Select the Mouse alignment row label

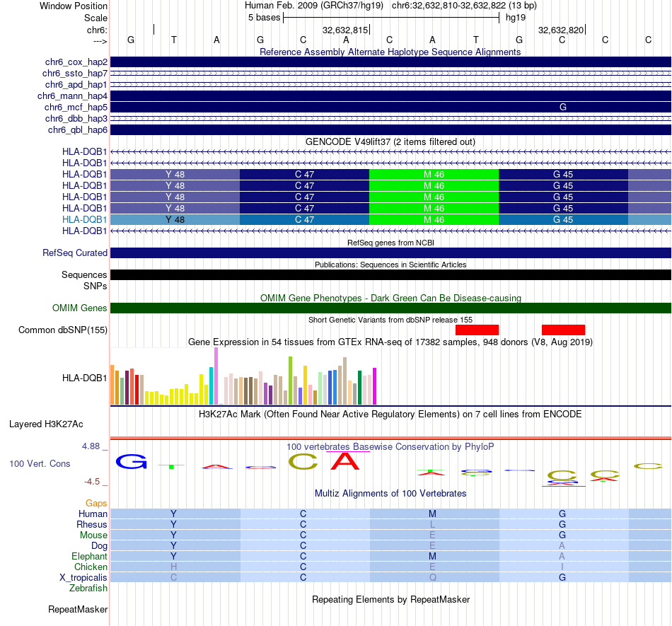[x=93, y=535]
